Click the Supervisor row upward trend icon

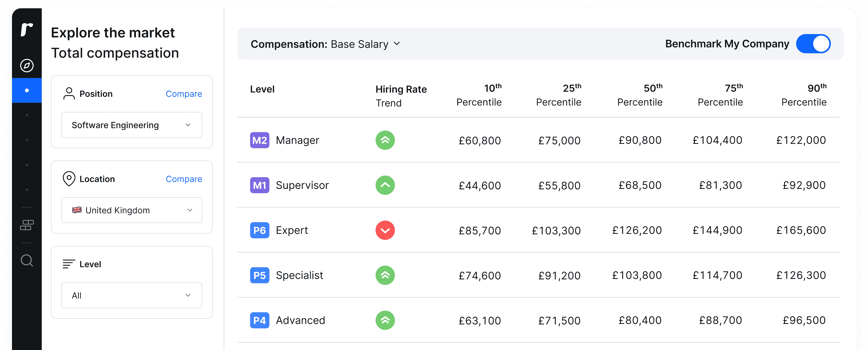click(x=385, y=185)
